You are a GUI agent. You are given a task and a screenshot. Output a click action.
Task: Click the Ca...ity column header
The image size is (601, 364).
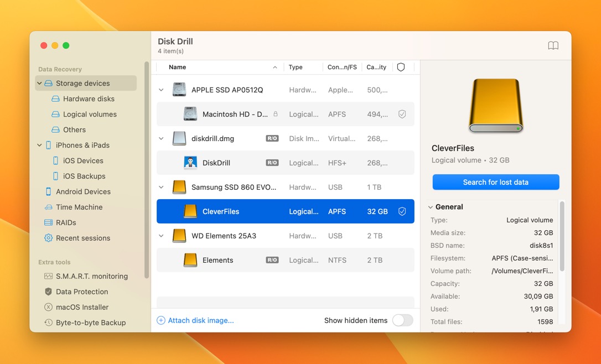coord(376,67)
